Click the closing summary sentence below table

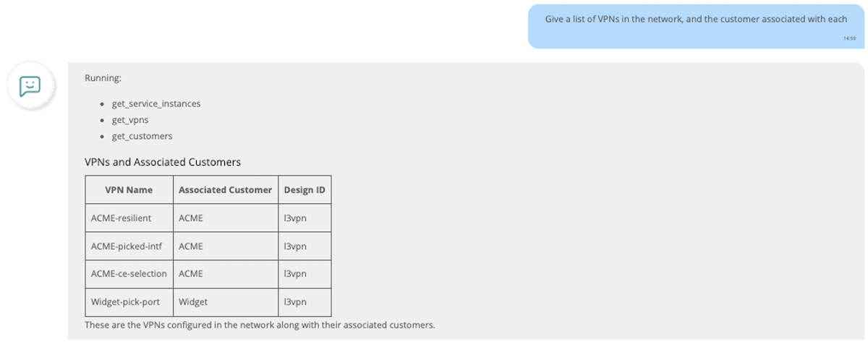click(x=260, y=325)
